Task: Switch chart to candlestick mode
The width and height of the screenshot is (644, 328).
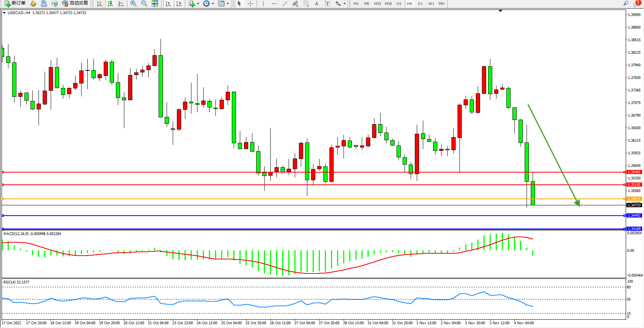Action: pos(110,3)
